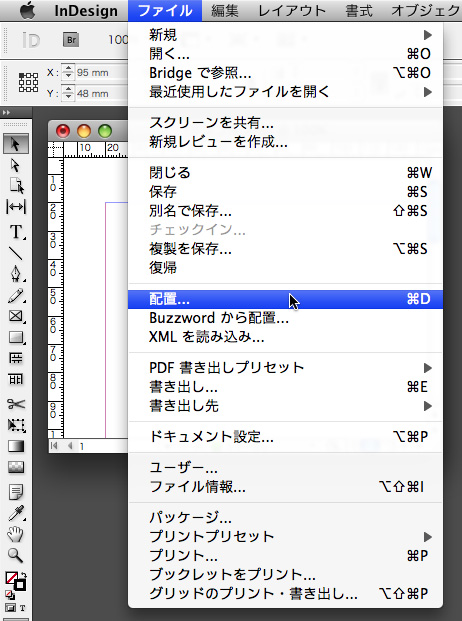Select the Line tool
This screenshot has width=462, height=621.
click(x=16, y=253)
